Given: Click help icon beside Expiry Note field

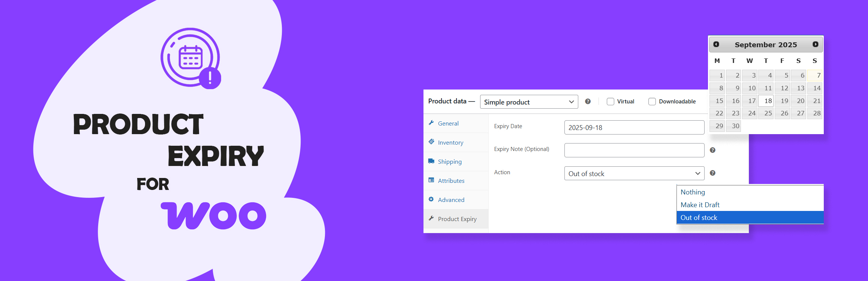Looking at the screenshot, I should click(712, 150).
